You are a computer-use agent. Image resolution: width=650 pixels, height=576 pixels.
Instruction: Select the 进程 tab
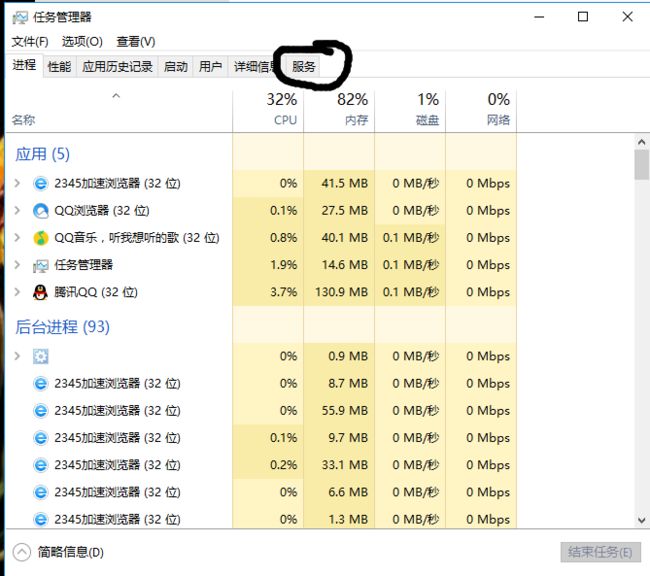(x=24, y=65)
